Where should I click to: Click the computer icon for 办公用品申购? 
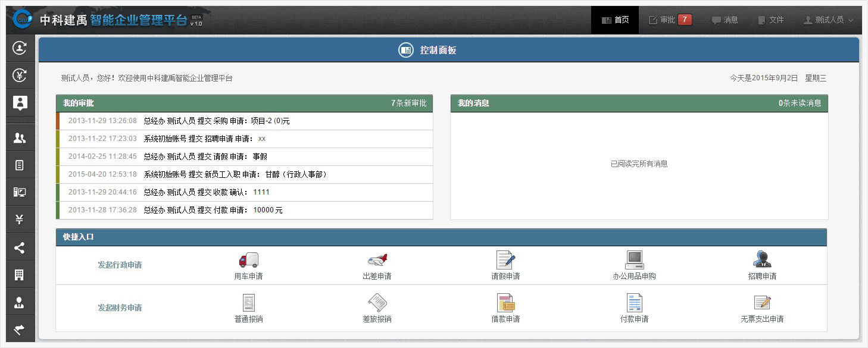(635, 260)
